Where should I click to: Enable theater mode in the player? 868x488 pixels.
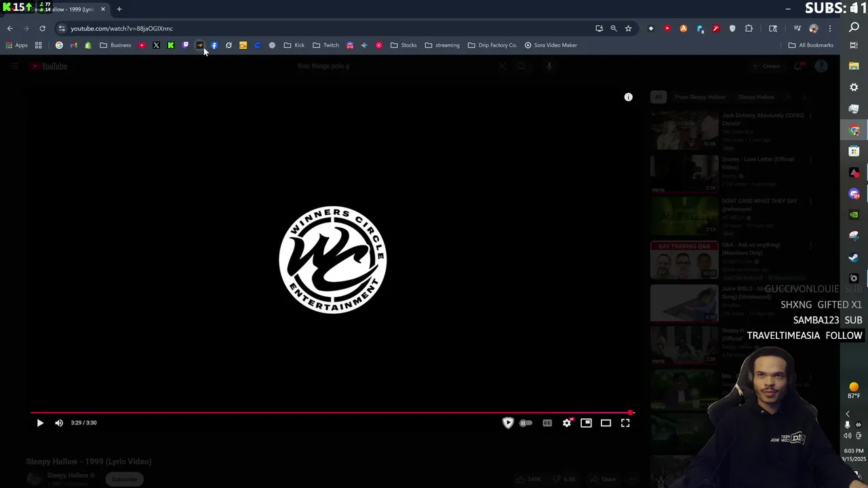coord(606,423)
